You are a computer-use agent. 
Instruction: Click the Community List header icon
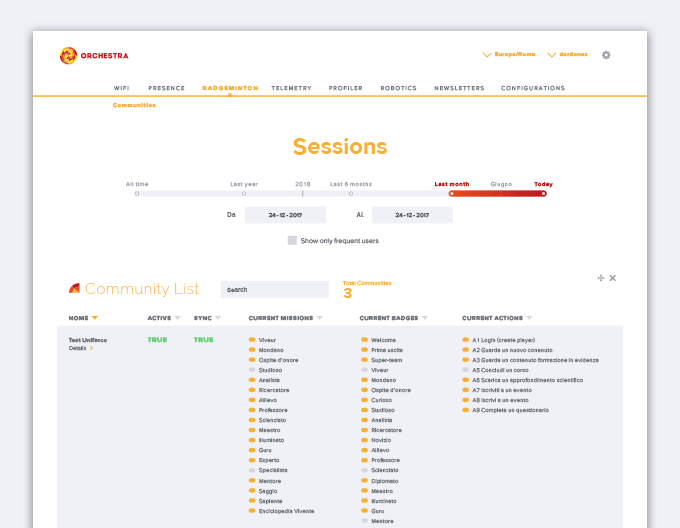pos(74,289)
